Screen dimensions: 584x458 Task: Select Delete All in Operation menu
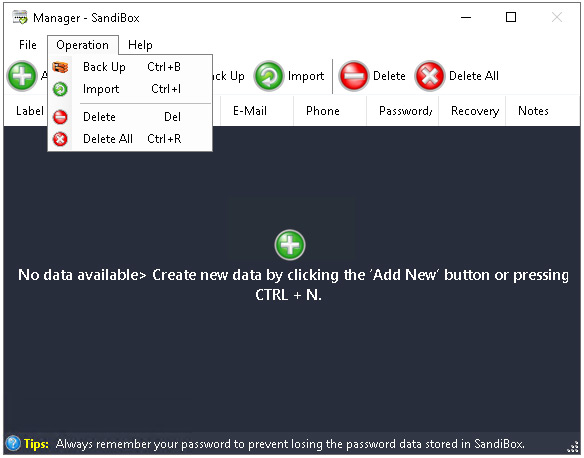(130, 139)
